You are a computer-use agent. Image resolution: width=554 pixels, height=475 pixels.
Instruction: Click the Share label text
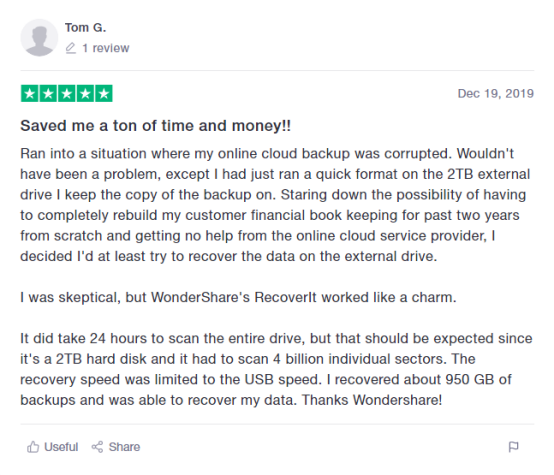tap(124, 447)
